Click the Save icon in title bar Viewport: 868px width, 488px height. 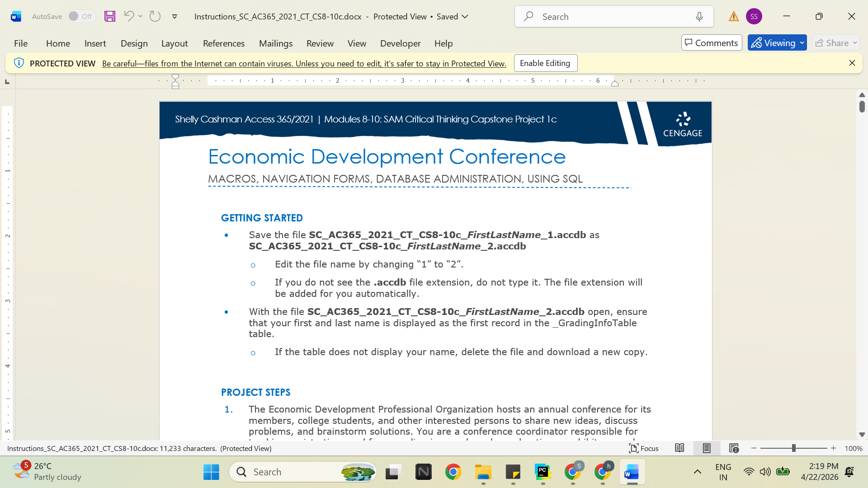pos(110,17)
